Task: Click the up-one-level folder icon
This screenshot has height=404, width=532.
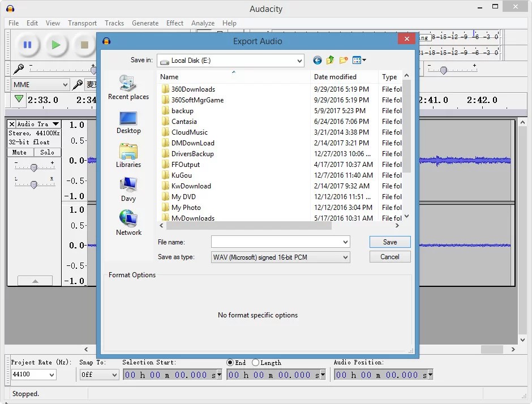Action: 330,60
